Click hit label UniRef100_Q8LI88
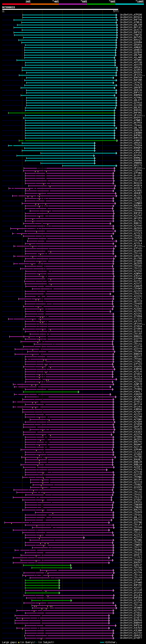 pos(131,25)
